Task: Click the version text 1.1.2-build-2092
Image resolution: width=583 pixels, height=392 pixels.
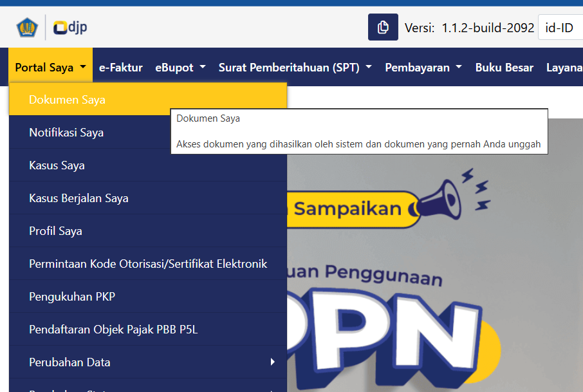Action: click(x=488, y=28)
